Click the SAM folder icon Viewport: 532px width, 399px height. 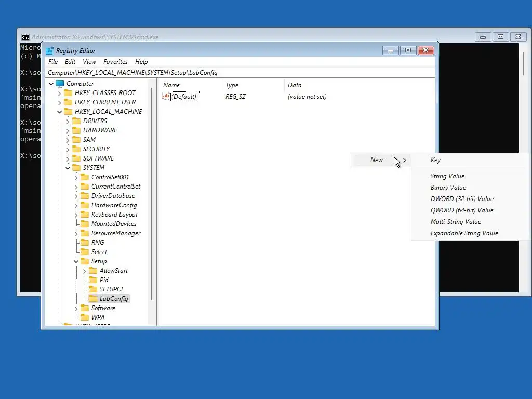pyautogui.click(x=77, y=139)
